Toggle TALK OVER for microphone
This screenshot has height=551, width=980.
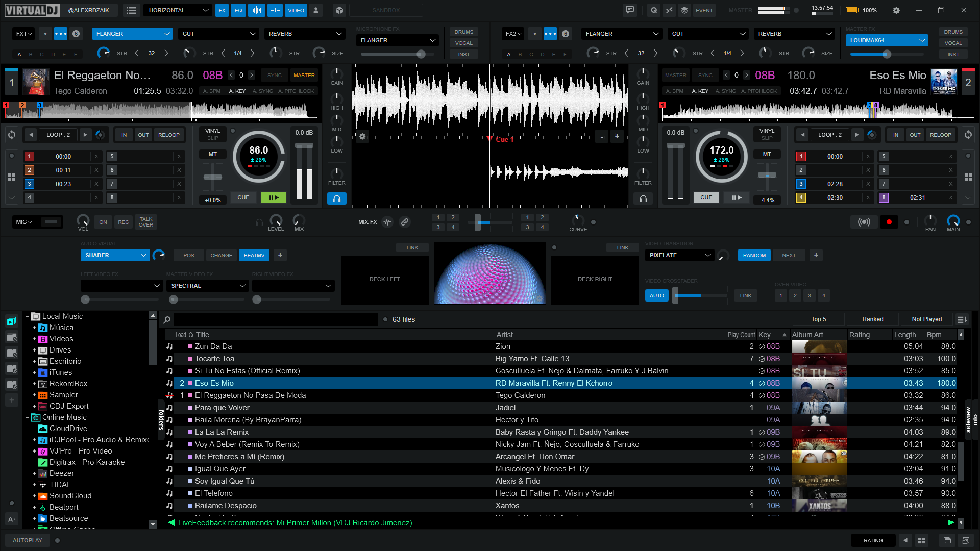pyautogui.click(x=146, y=222)
